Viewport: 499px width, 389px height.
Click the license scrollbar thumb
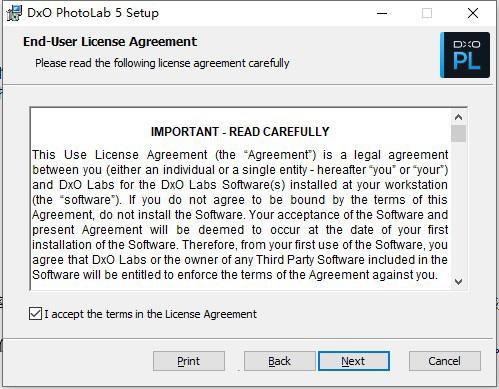(x=458, y=134)
